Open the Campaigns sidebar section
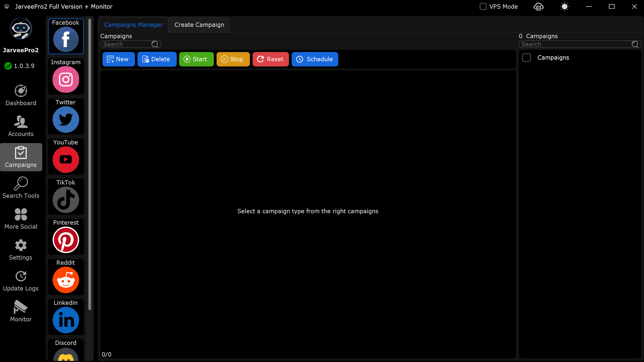The image size is (644, 362). [21, 157]
